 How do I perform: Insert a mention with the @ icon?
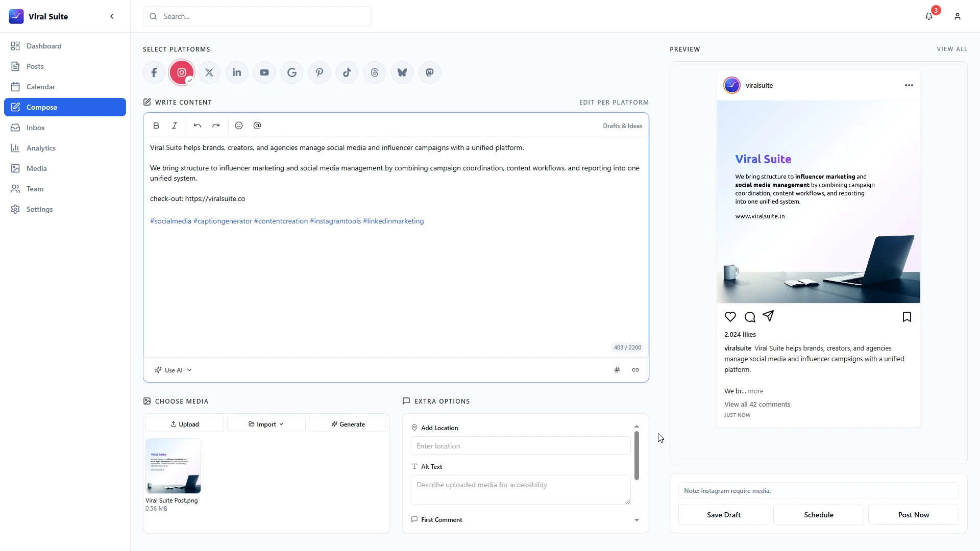pos(257,126)
